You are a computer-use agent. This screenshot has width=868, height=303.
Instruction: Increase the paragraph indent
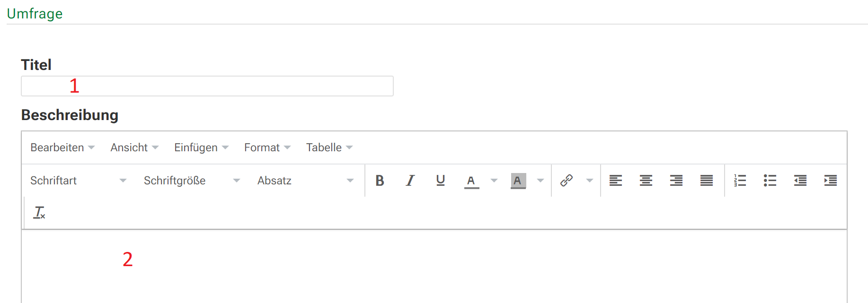click(831, 181)
